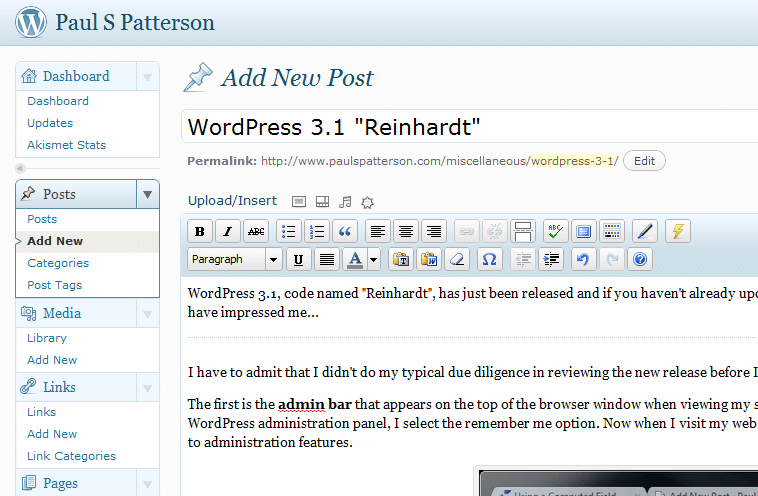This screenshot has width=758, height=496.
Task: Click the post title field
Action: (x=469, y=127)
